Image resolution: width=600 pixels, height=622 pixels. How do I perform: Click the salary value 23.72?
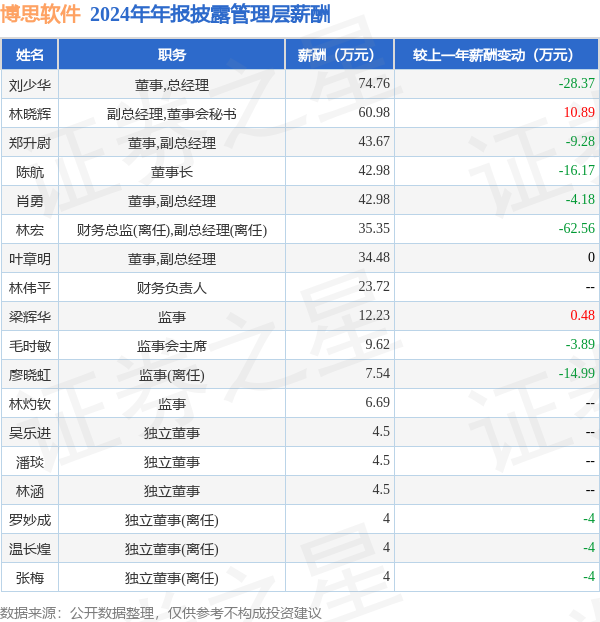(x=374, y=286)
